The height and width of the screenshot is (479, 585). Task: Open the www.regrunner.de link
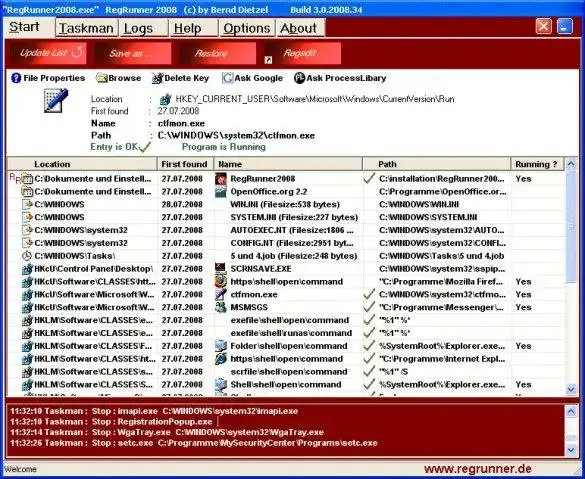[478, 469]
